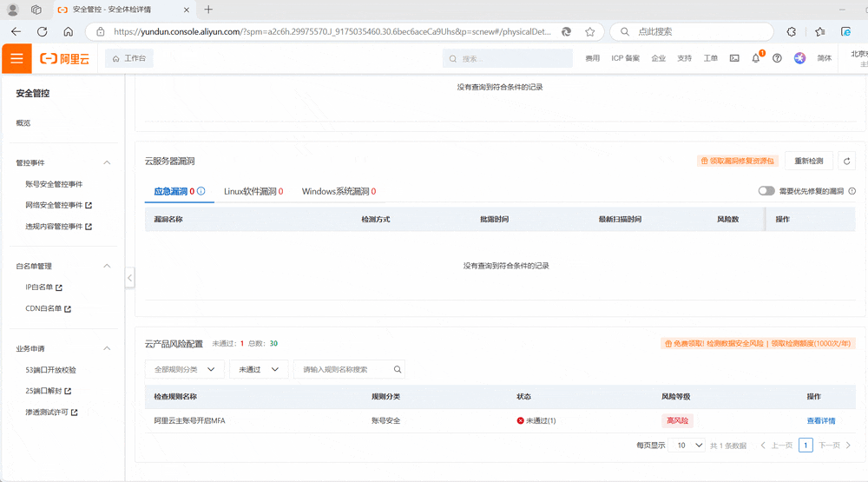Focus the console top search field
The width and height of the screenshot is (868, 482).
pyautogui.click(x=508, y=58)
